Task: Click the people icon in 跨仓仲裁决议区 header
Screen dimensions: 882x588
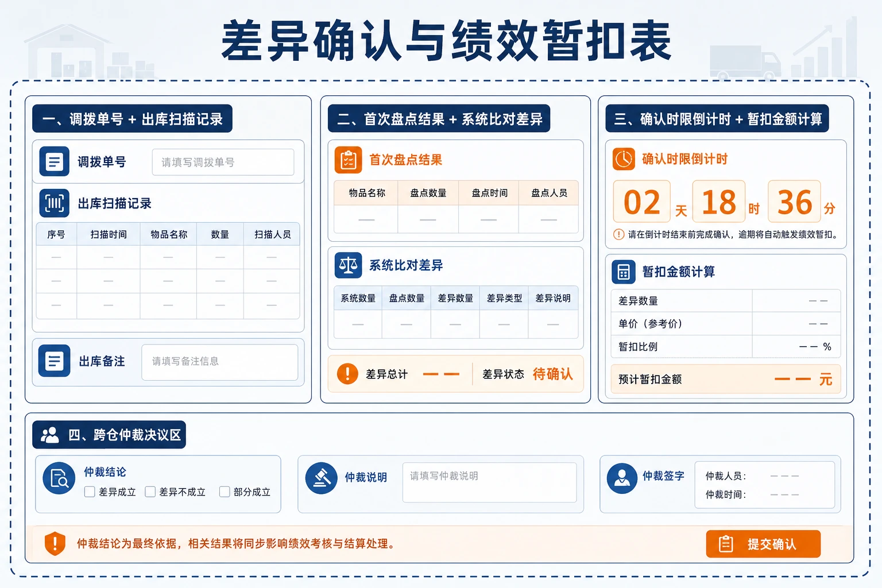Action: pos(50,435)
